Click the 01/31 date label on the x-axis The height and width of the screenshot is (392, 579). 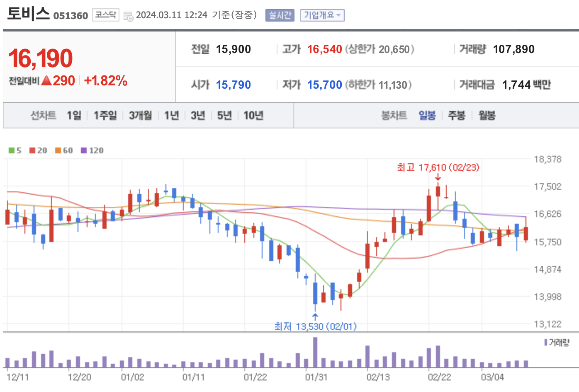tap(316, 377)
